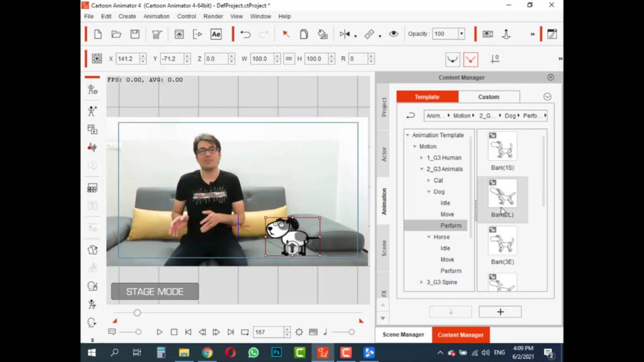Switch to the Custom tab
This screenshot has height=362, width=644.
489,97
